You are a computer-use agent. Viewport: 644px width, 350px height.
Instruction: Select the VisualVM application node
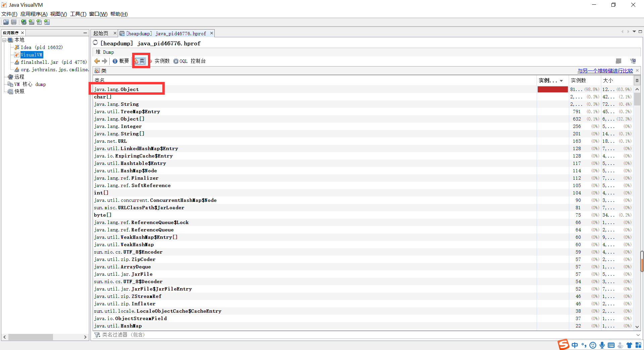(31, 55)
